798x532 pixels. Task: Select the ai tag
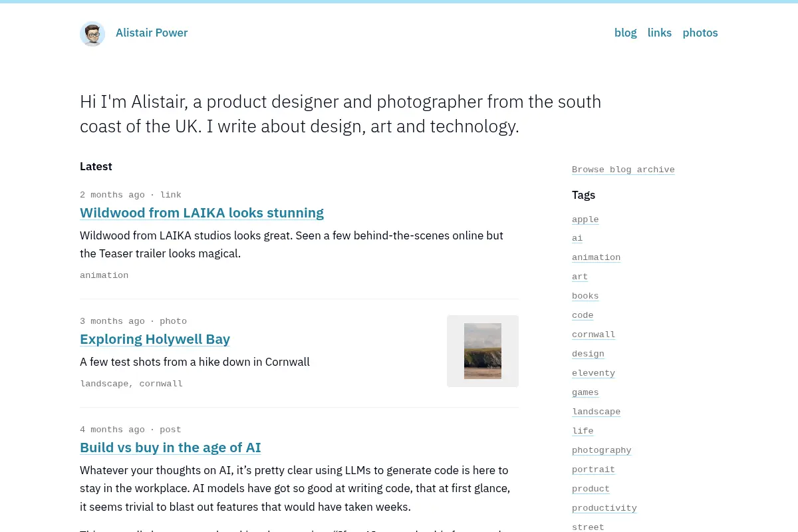577,238
